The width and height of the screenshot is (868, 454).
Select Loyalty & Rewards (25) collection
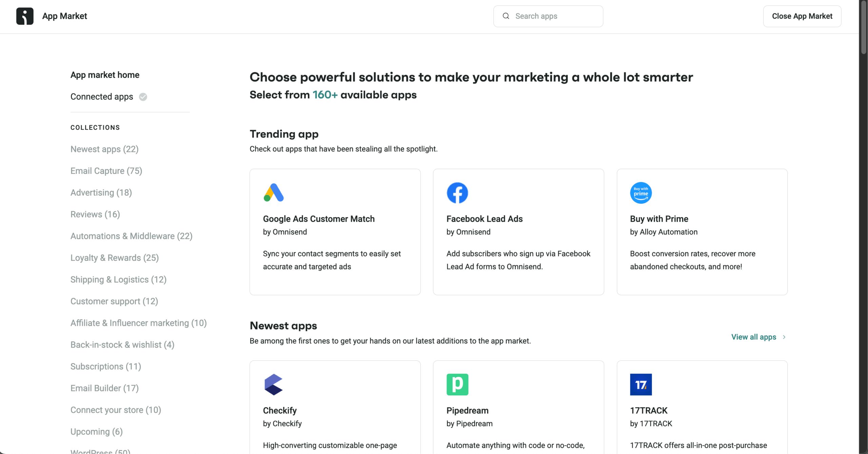point(115,258)
